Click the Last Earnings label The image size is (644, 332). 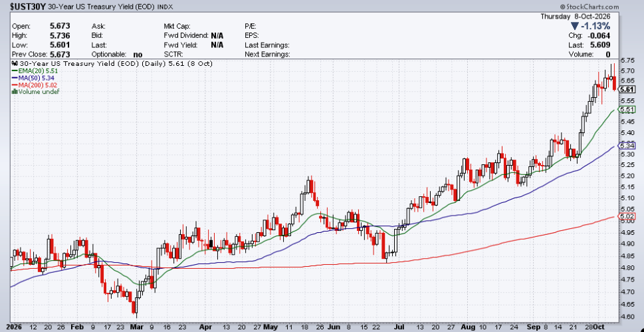coord(267,45)
